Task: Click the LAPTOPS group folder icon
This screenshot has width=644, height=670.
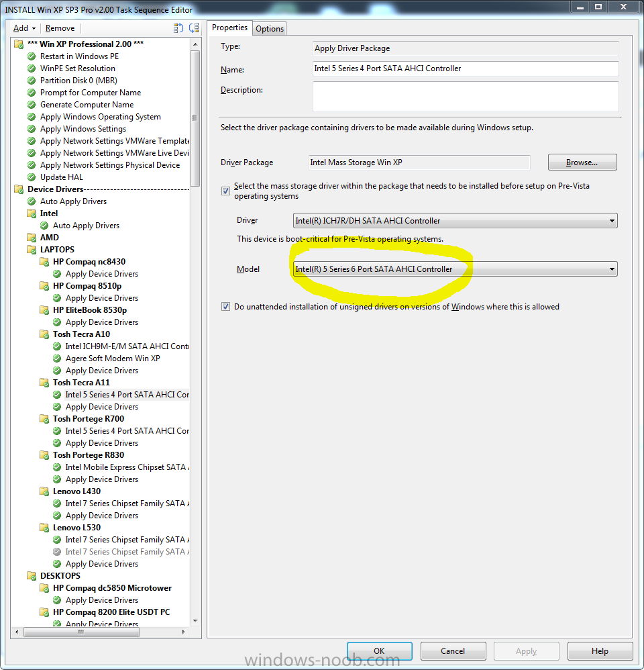Action: tap(32, 250)
